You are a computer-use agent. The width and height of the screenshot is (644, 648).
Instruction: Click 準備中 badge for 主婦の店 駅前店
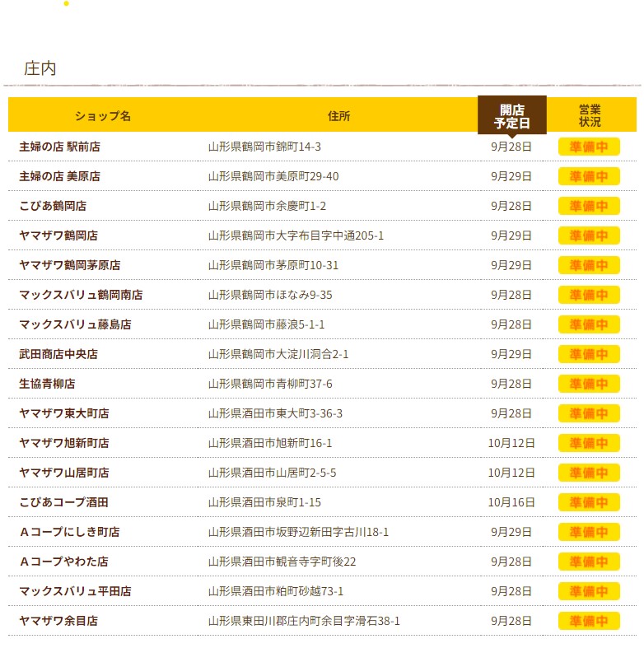pyautogui.click(x=589, y=147)
